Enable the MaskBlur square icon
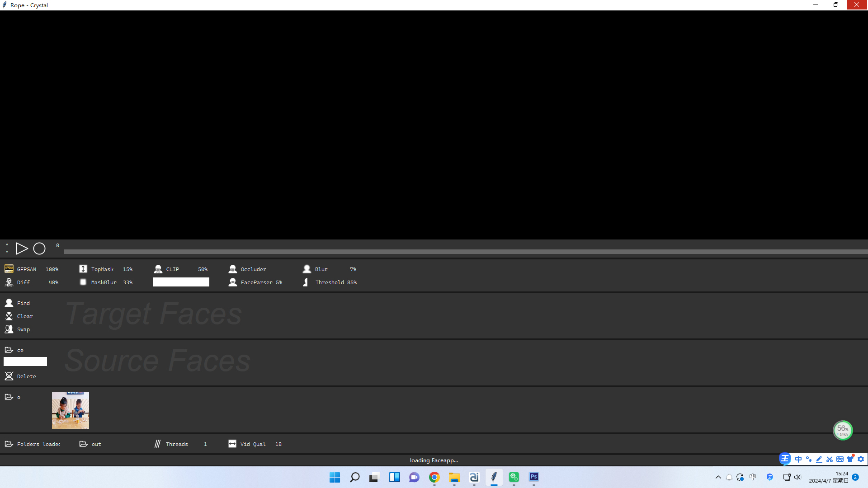This screenshot has height=488, width=868. pos(83,282)
